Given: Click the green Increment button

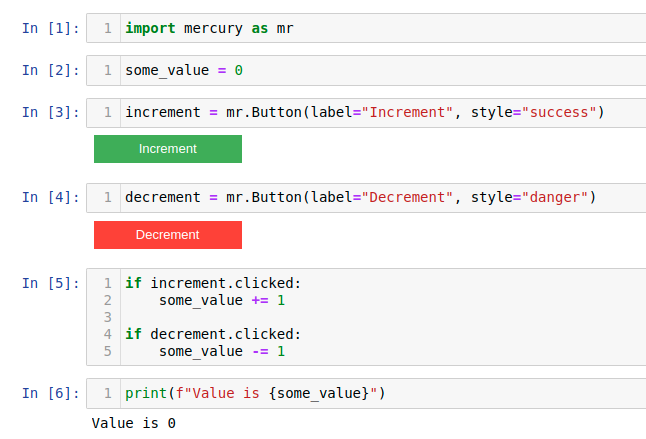Looking at the screenshot, I should click(x=168, y=149).
